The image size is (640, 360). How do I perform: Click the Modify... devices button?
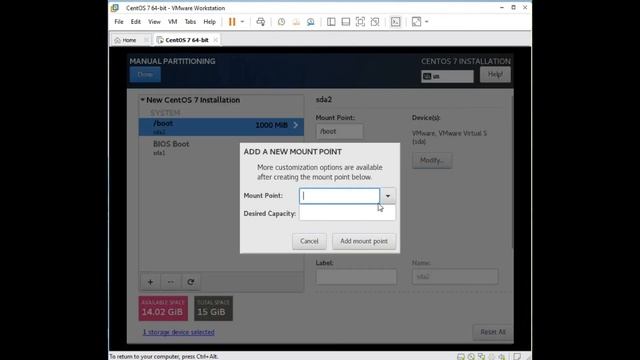432,160
